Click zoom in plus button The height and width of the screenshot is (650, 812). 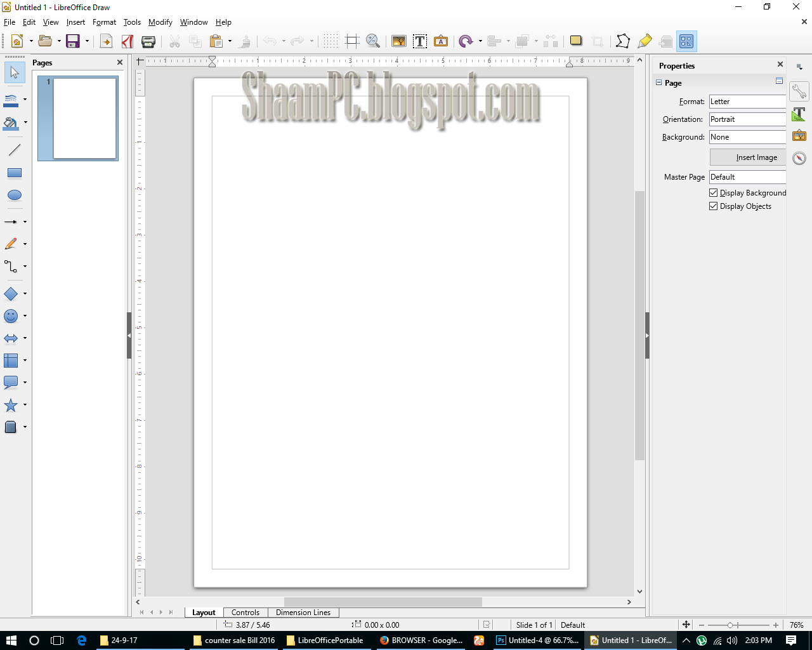point(775,625)
